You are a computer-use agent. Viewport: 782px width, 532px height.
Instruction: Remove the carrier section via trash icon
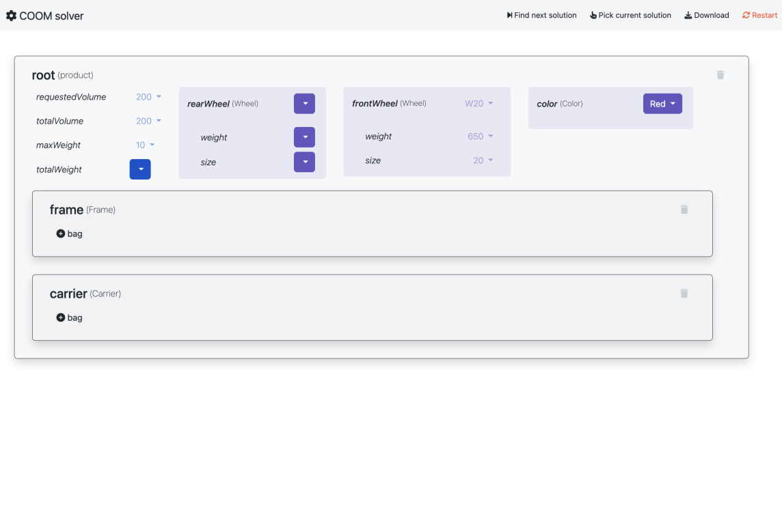pos(684,294)
